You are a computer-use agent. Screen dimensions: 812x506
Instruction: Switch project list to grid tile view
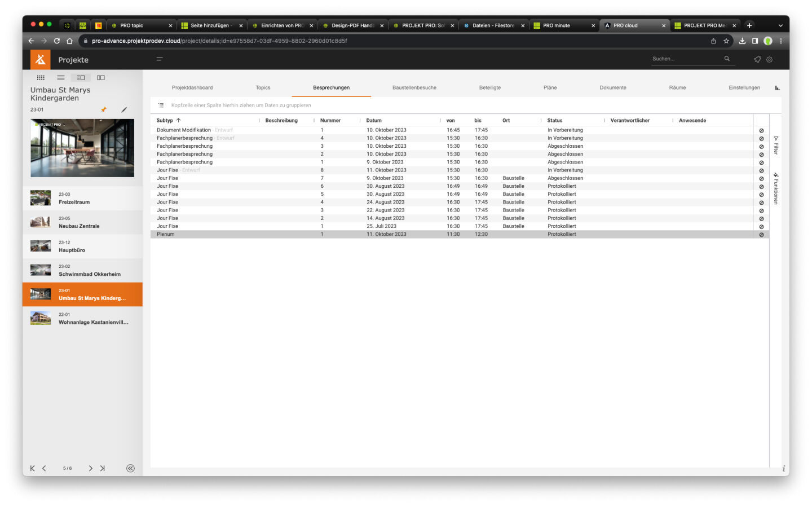[x=41, y=78]
